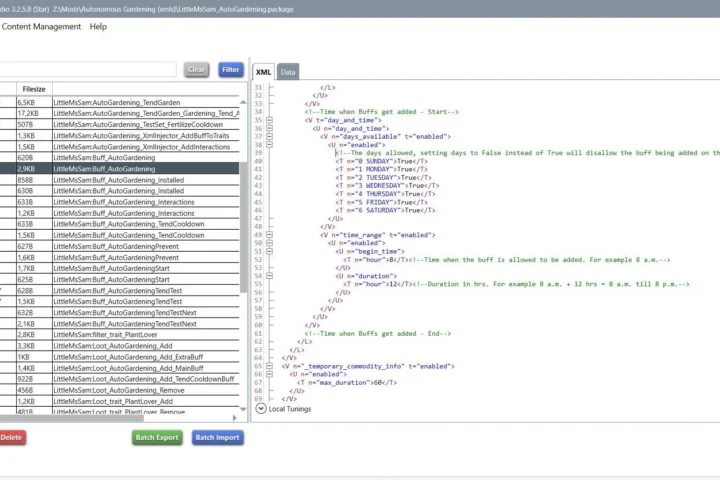Screen dimensions: 720x480
Task: Click the horizontal scrollbar right arrow
Action: coord(235,418)
